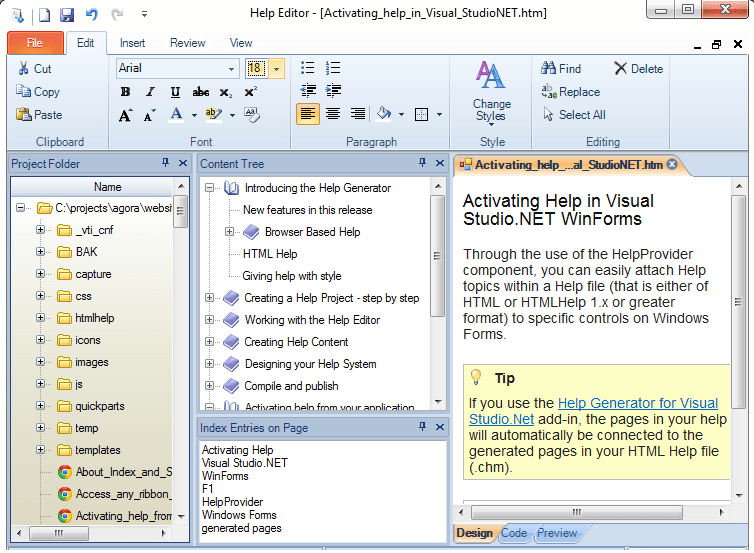The height and width of the screenshot is (553, 754).
Task: Toggle superscript formatting
Action: coord(250,92)
